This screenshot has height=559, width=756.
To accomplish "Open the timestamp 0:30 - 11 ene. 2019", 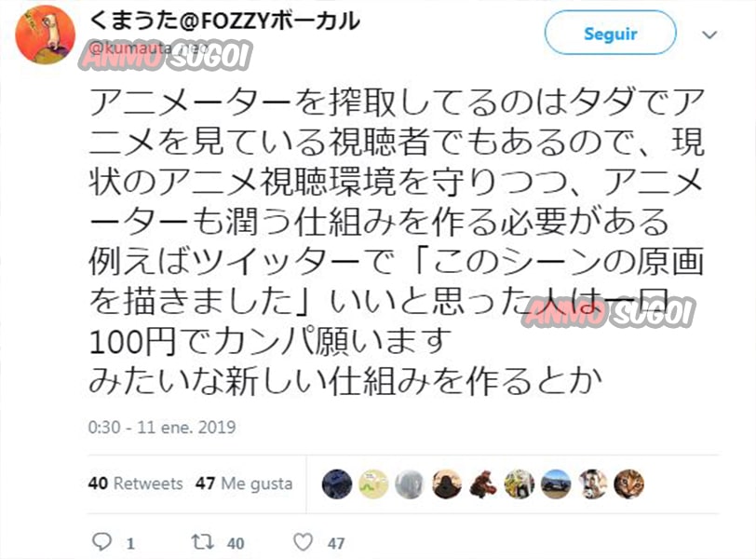I will [162, 428].
